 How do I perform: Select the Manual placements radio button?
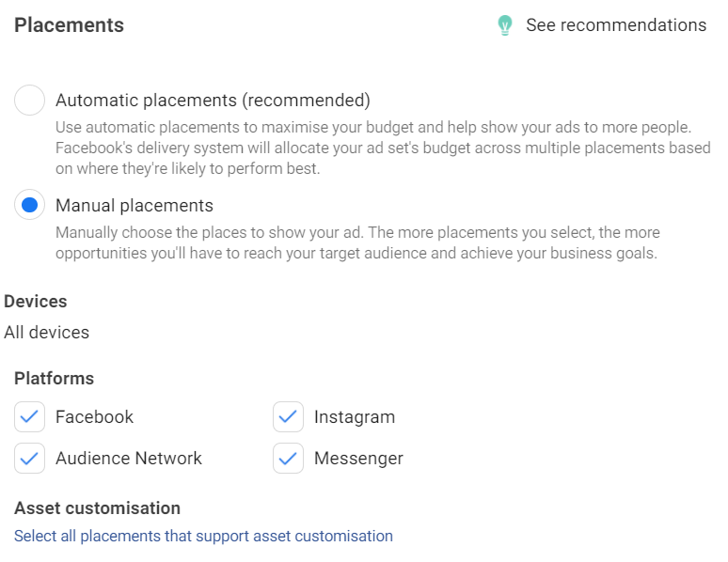(x=30, y=205)
